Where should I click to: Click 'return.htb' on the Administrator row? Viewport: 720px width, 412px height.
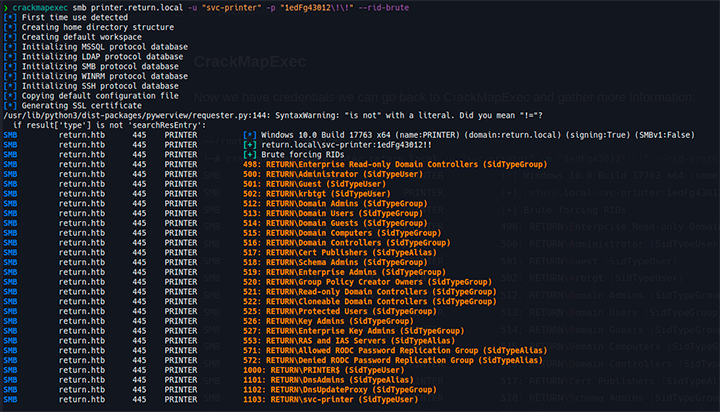click(x=82, y=174)
